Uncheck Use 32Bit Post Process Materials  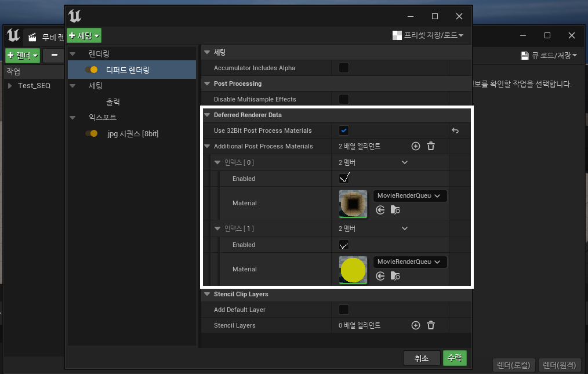point(344,130)
